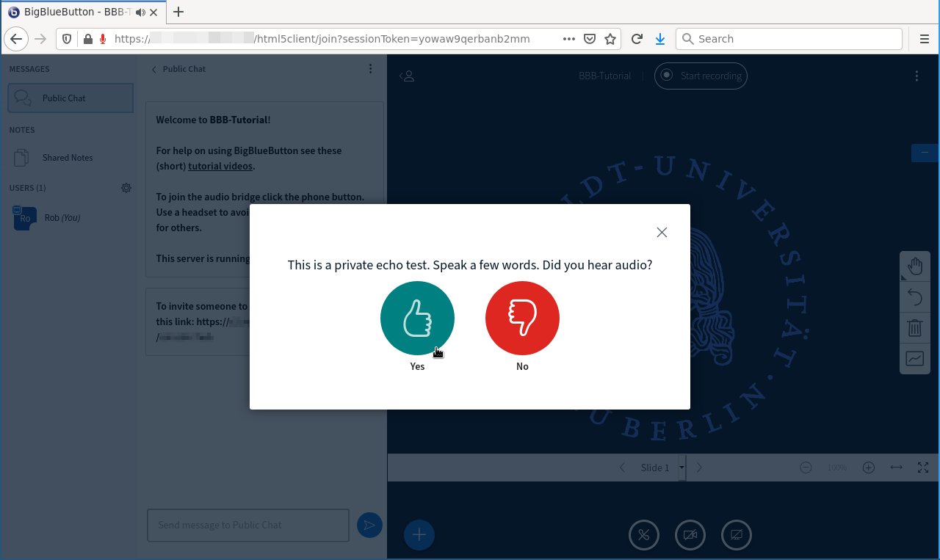Open page actions three dots in the address bar

tap(568, 39)
